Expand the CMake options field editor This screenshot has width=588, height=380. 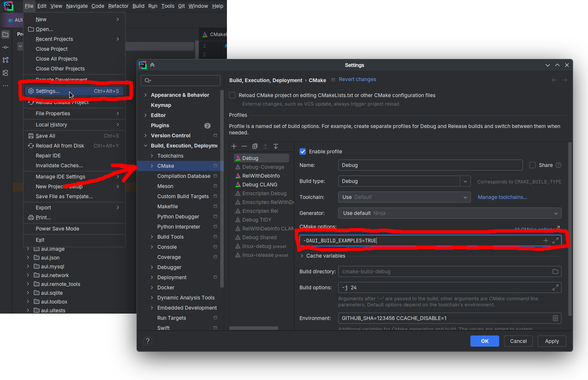coord(555,241)
